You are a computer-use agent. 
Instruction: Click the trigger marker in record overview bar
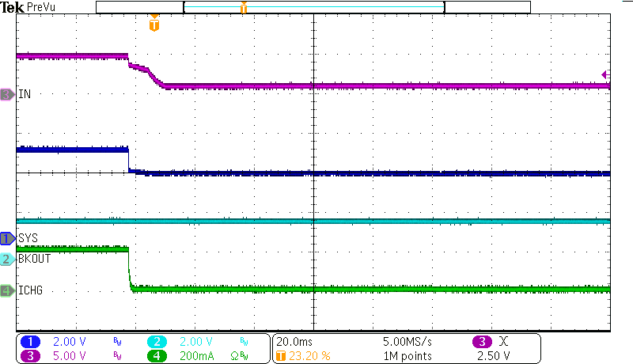pyautogui.click(x=243, y=8)
